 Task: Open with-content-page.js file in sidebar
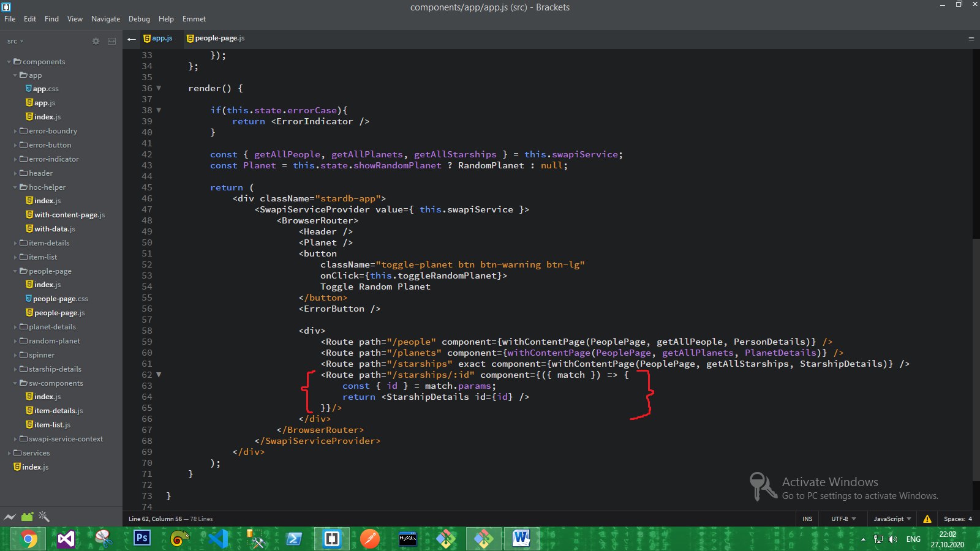click(69, 215)
